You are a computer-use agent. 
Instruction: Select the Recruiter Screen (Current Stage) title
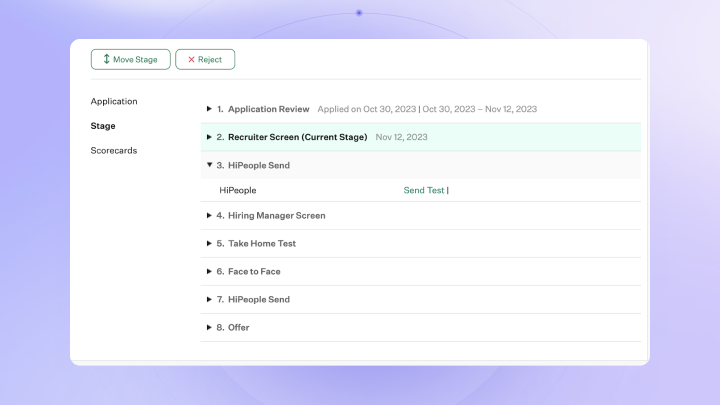point(297,137)
